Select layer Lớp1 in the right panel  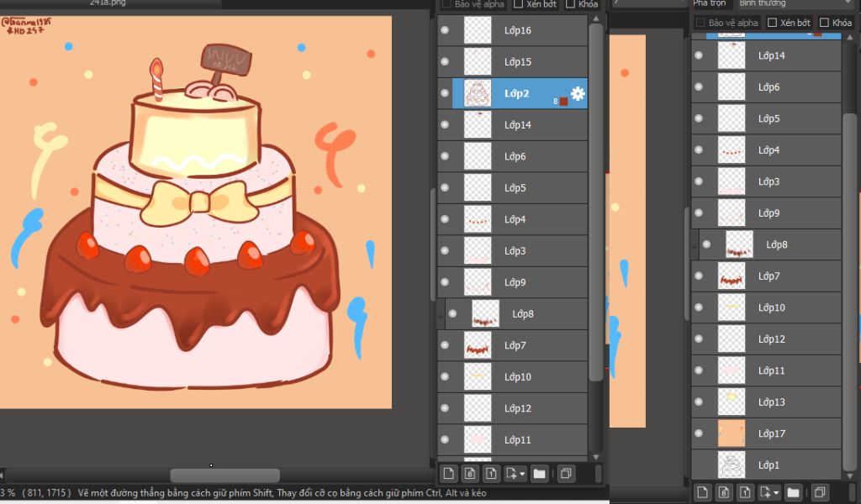click(x=766, y=465)
